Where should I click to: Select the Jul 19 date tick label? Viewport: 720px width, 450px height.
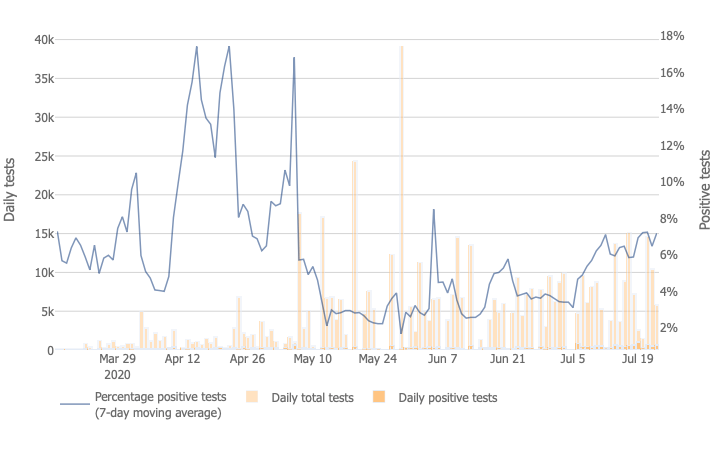click(x=639, y=358)
